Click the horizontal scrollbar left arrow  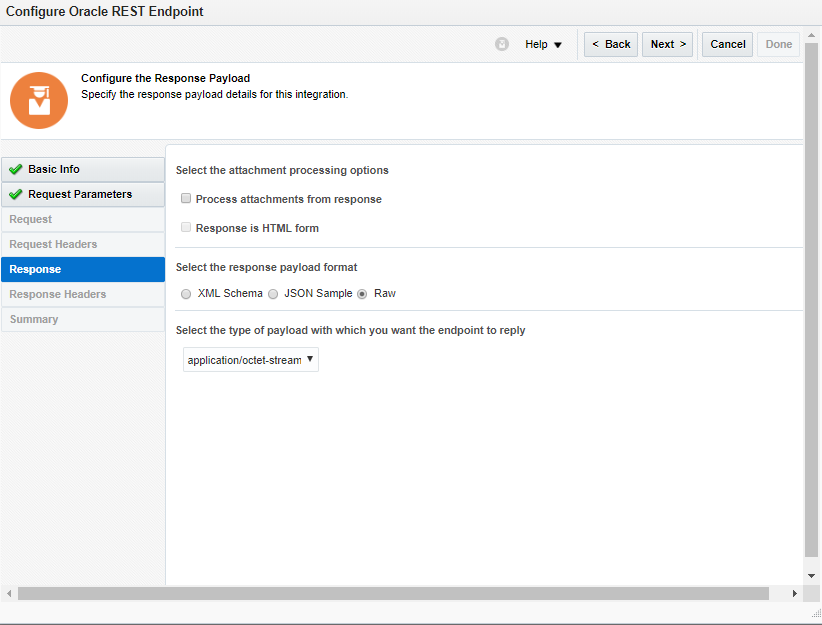8,594
